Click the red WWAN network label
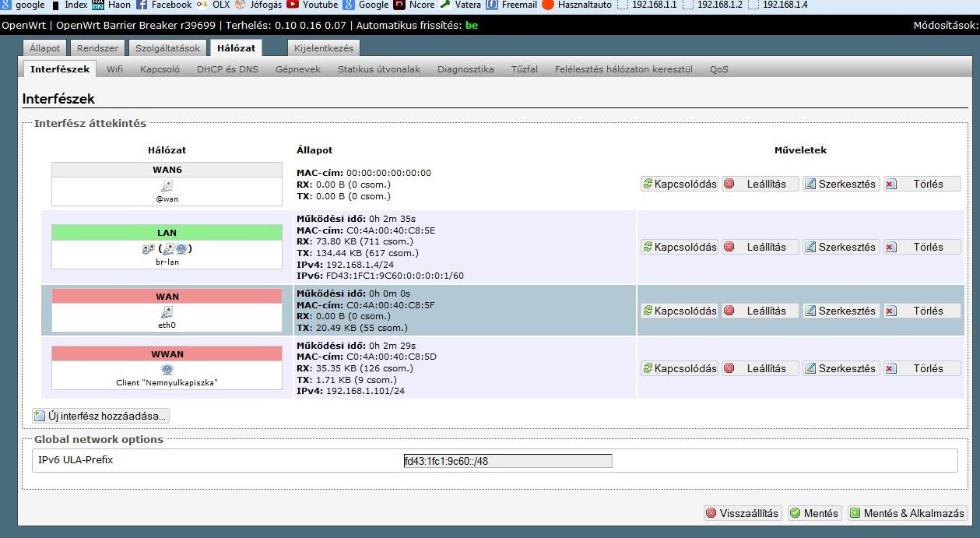This screenshot has width=980, height=538. [x=167, y=354]
